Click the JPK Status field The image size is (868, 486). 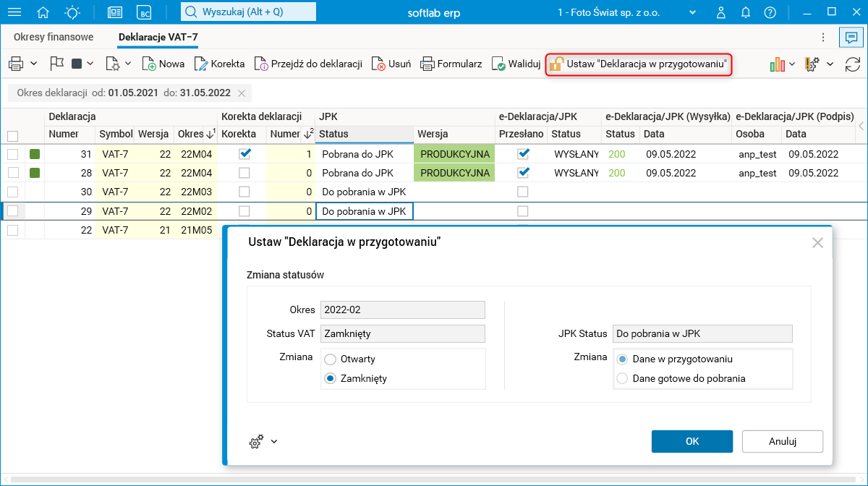point(702,333)
